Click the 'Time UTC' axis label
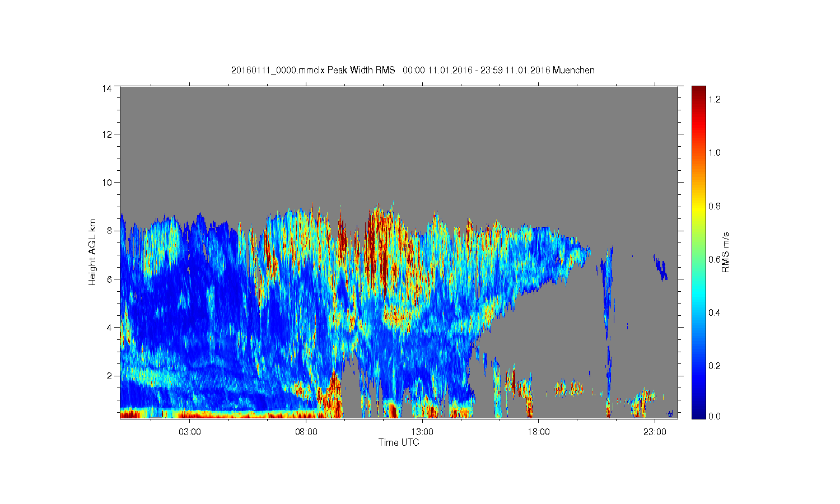 (x=399, y=442)
